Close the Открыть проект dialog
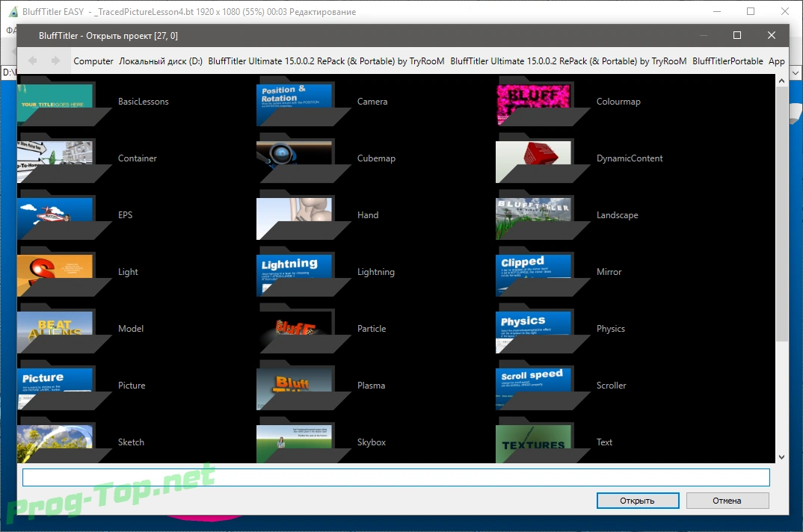 pyautogui.click(x=772, y=35)
